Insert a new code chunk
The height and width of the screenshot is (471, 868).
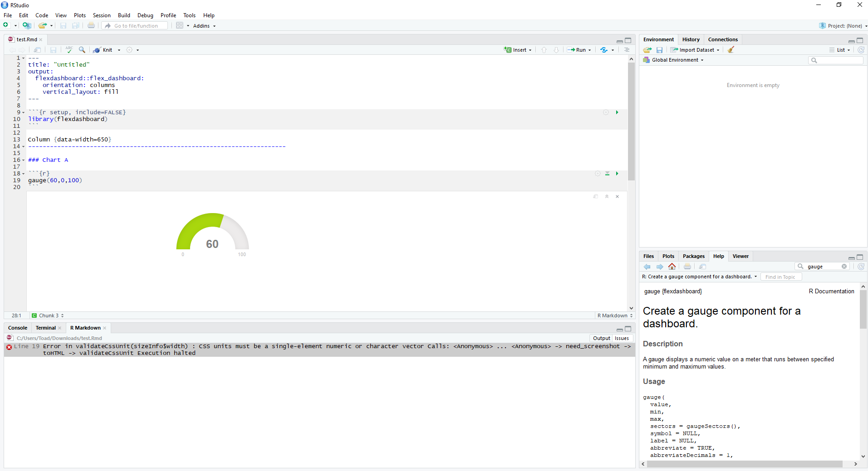click(x=517, y=50)
